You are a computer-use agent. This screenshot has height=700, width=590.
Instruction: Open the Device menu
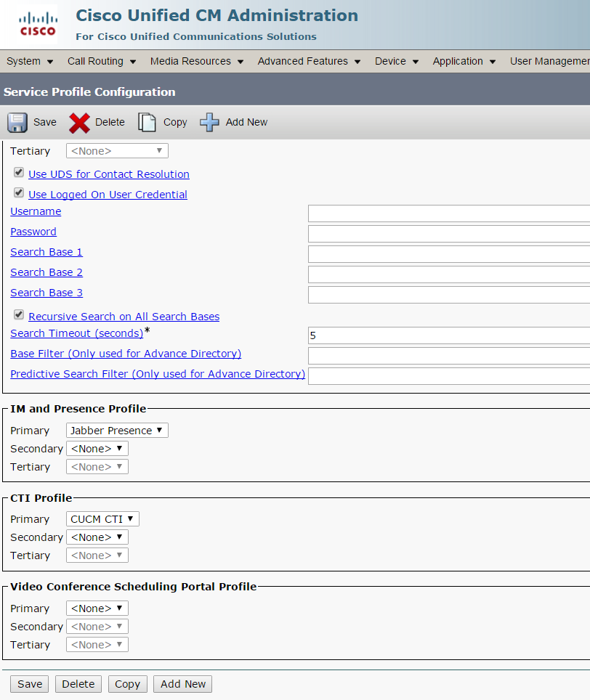tap(397, 61)
